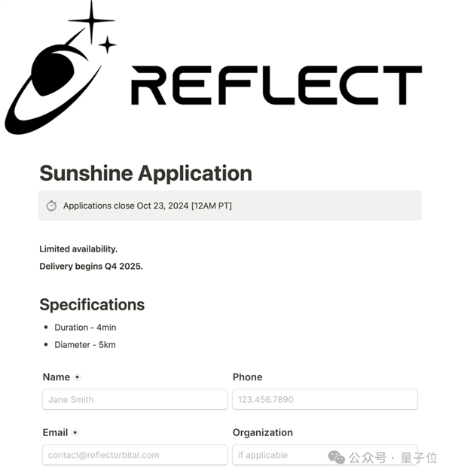The image size is (452, 476).
Task: Click the stopwatch icon in deadline banner
Action: click(x=51, y=206)
